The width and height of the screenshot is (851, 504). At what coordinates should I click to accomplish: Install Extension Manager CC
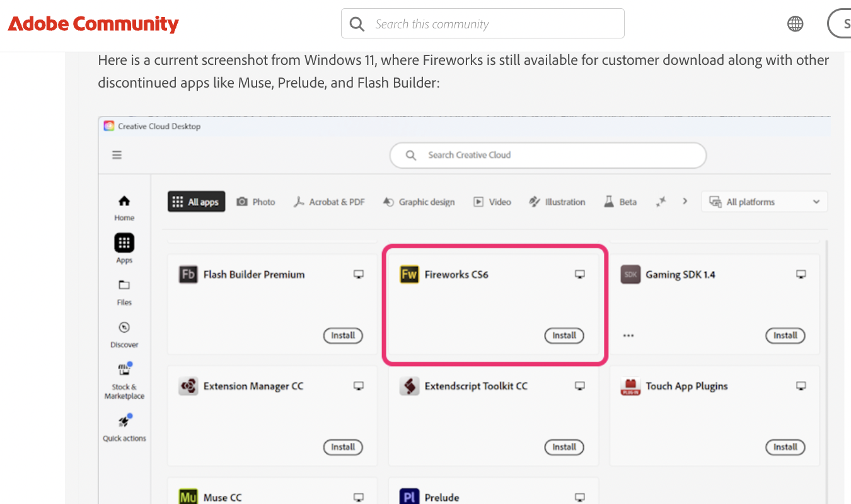click(344, 447)
